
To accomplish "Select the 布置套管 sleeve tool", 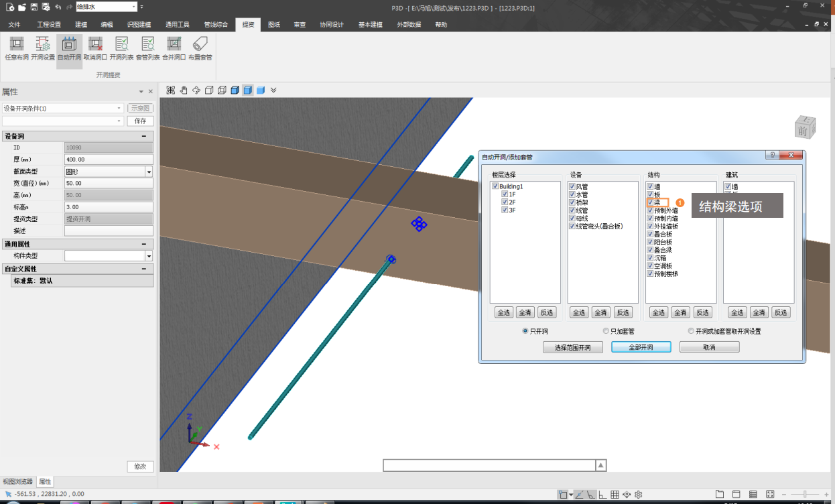I will pos(200,45).
